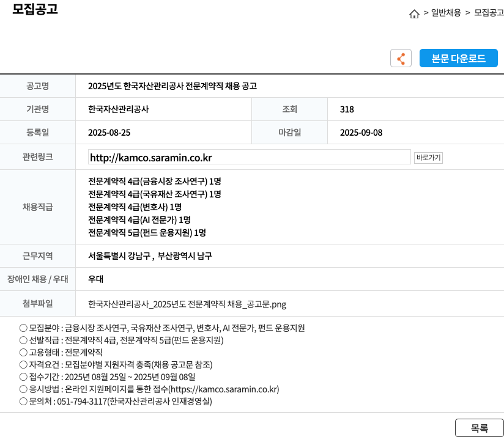Select the line 전문계약직 4급(금융시장 조사연구) 1명
This screenshot has height=437, width=504.
point(155,182)
